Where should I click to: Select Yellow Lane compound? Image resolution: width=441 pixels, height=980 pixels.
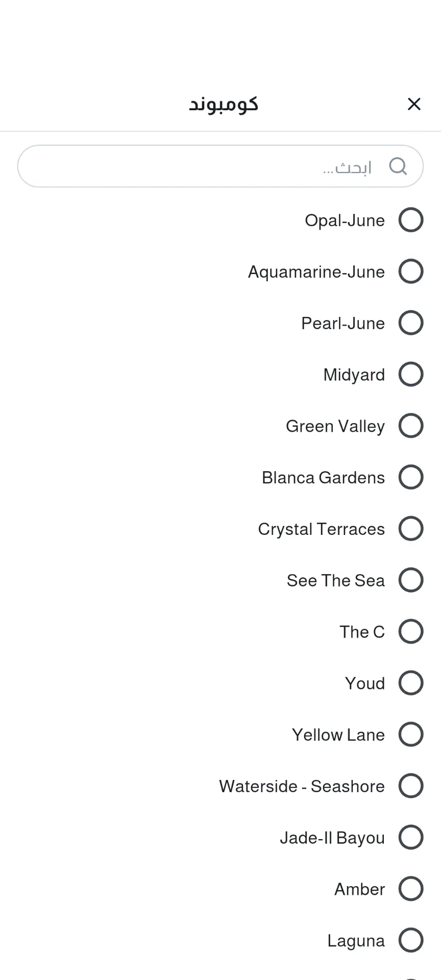(x=411, y=735)
